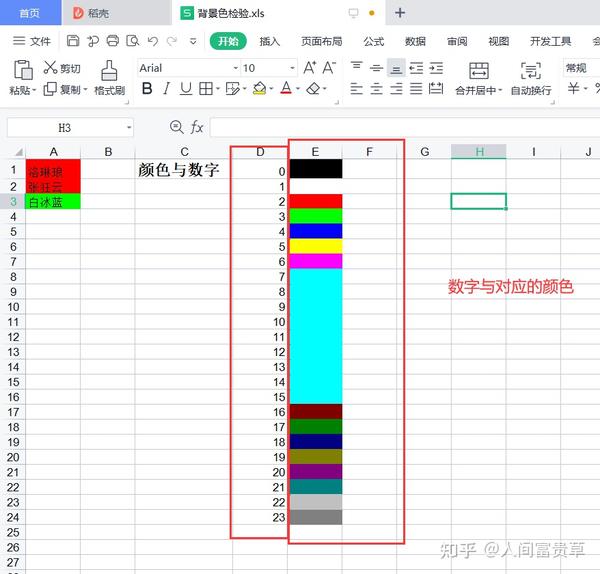Click the Clear formatting eraser icon
Screen dimensions: 600x574
(x=313, y=89)
